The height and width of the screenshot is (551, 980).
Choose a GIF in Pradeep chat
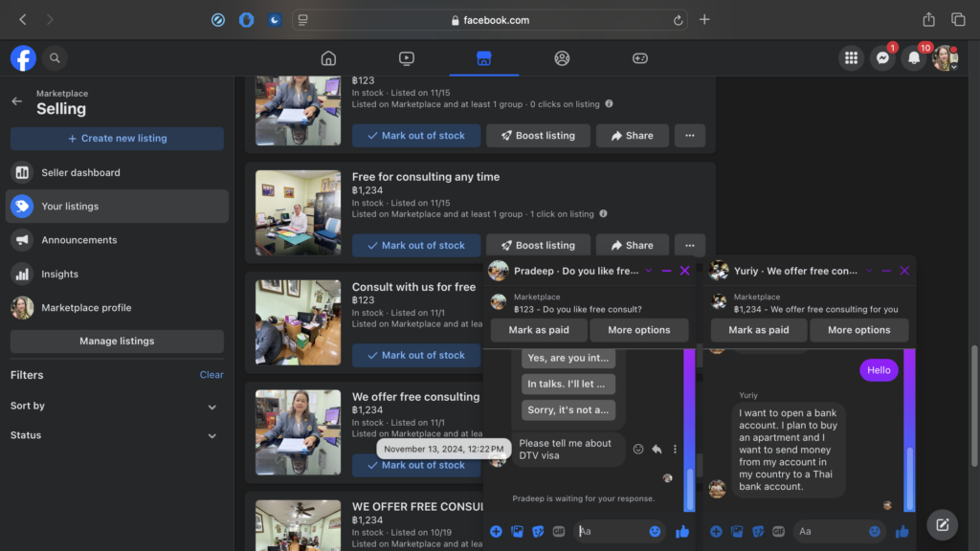pos(559,531)
